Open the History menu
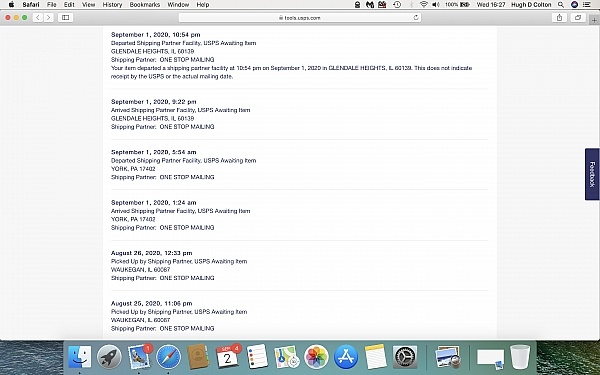This screenshot has width=600, height=375. coord(112,5)
